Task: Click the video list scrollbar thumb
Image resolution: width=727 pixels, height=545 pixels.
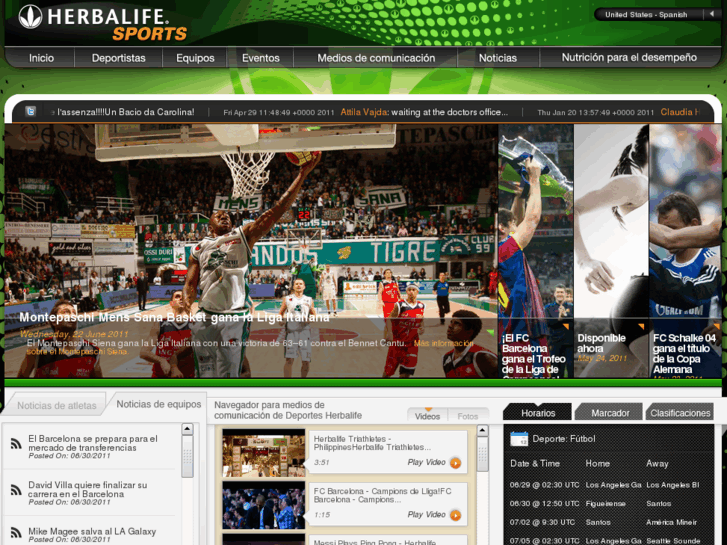Action: pyautogui.click(x=482, y=454)
